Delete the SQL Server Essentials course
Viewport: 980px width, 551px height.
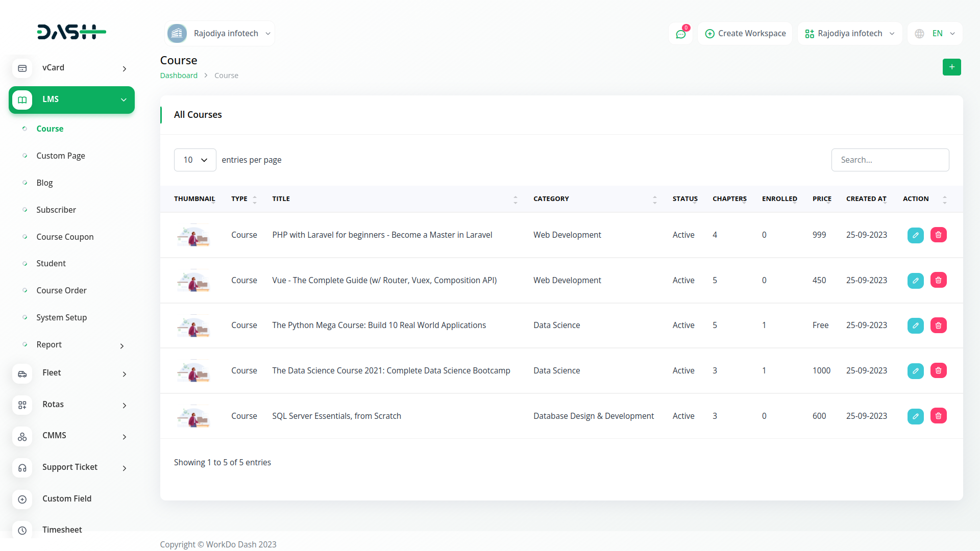[938, 416]
